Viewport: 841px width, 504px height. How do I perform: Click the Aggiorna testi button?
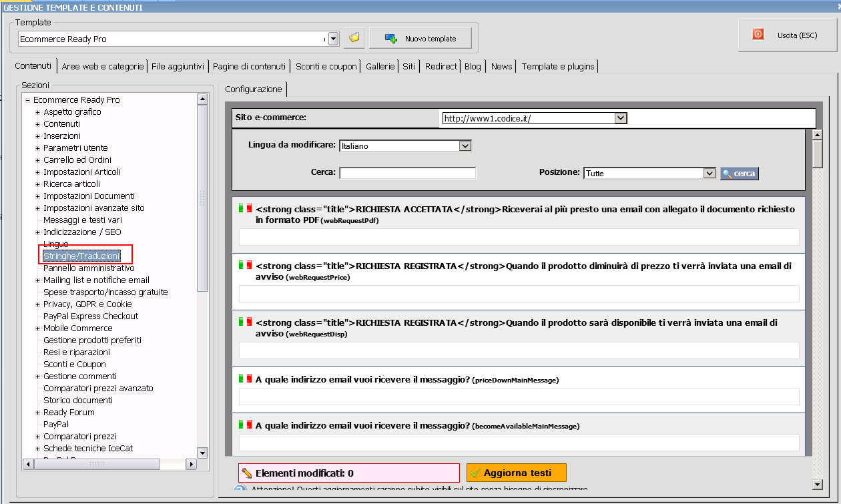point(517,473)
